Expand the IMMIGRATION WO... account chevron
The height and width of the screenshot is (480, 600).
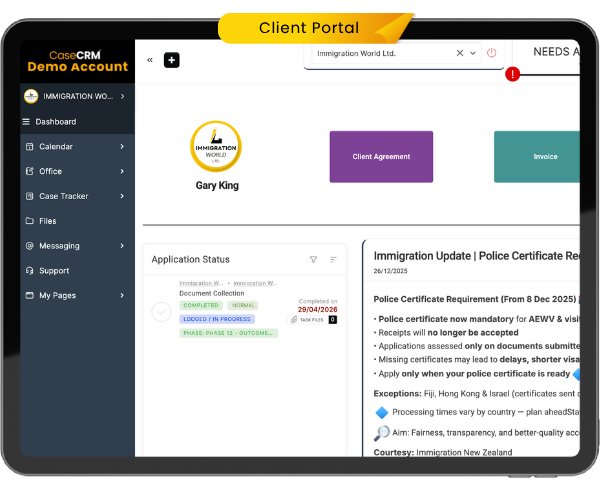click(122, 96)
